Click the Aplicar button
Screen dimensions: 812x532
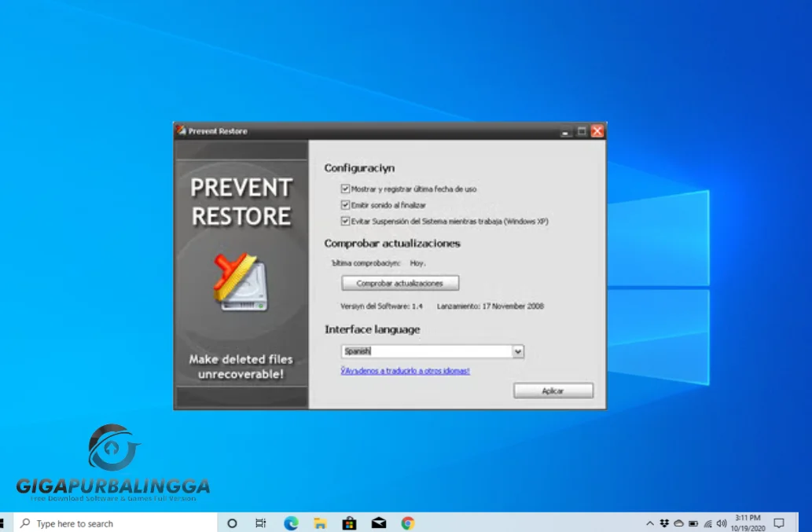(x=553, y=391)
